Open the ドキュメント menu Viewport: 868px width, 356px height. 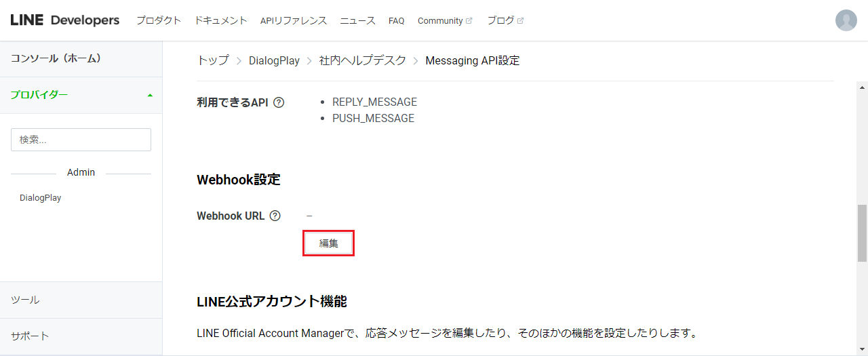click(221, 20)
